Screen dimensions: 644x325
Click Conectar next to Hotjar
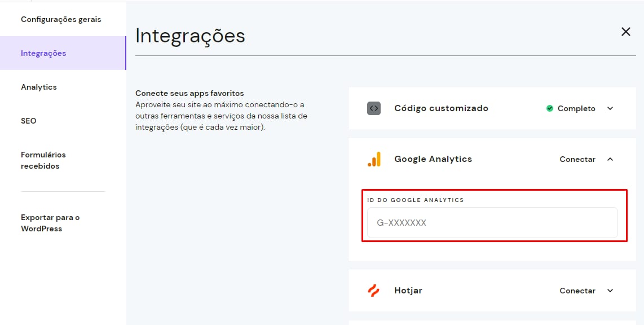coord(577,291)
